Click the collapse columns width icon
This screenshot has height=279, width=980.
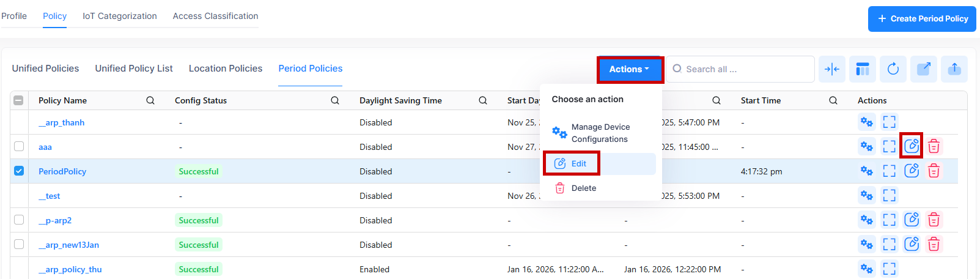[831, 69]
